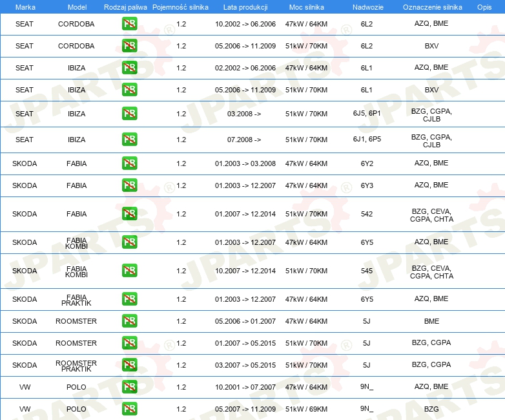Click the Rodzaj paliwa column header
This screenshot has height=420, width=505.
125,7
